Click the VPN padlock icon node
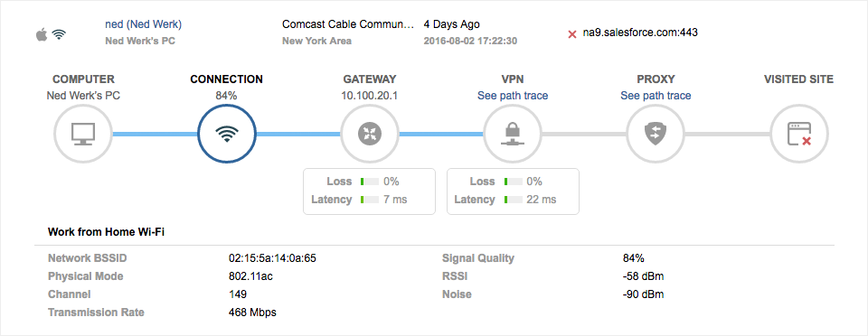Screen dimensions: 868x336 pos(513,135)
